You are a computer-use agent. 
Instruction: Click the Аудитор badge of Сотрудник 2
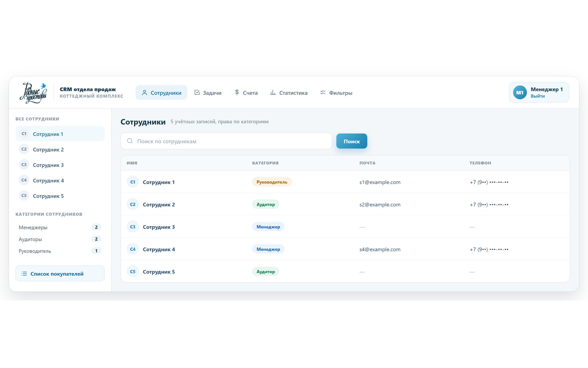coord(266,204)
